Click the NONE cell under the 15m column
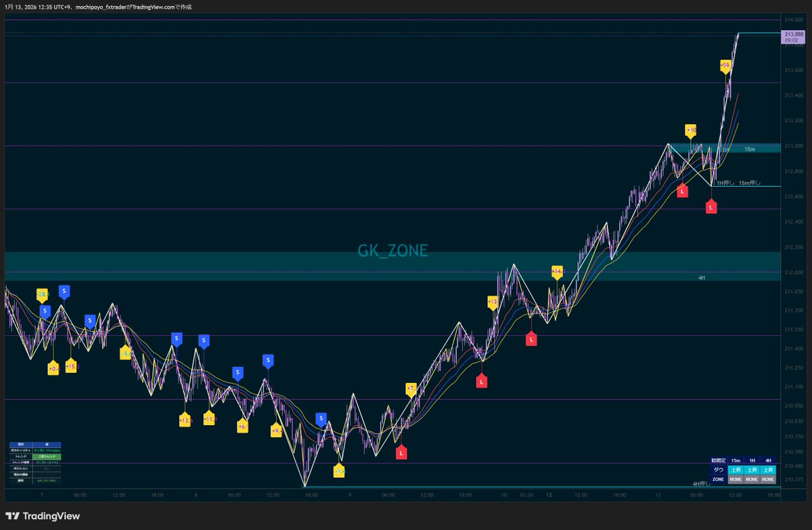The width and height of the screenshot is (812, 530). pyautogui.click(x=736, y=479)
